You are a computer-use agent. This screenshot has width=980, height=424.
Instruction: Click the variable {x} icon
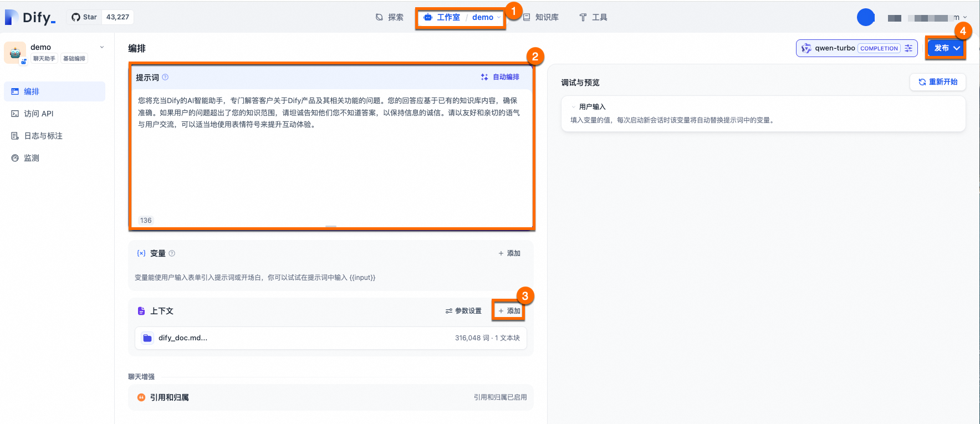[x=141, y=253]
